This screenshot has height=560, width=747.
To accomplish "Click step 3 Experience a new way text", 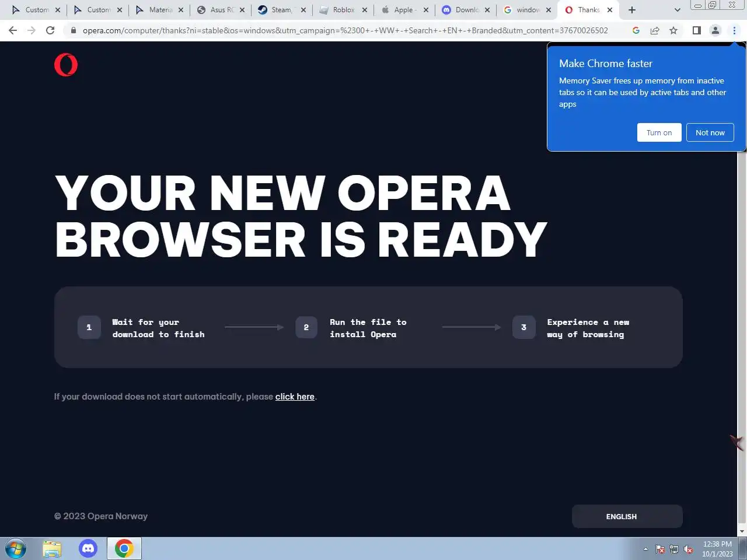I will tap(588, 328).
